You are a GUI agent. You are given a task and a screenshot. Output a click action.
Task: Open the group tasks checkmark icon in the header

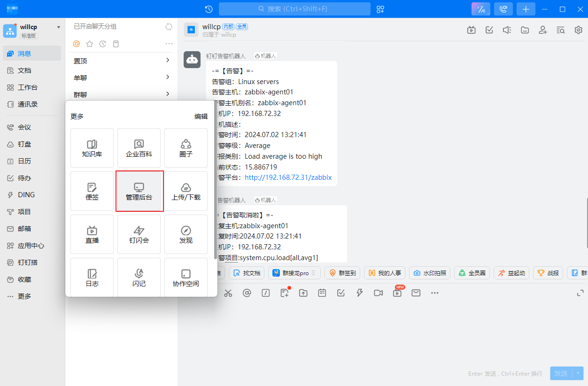[x=489, y=30]
